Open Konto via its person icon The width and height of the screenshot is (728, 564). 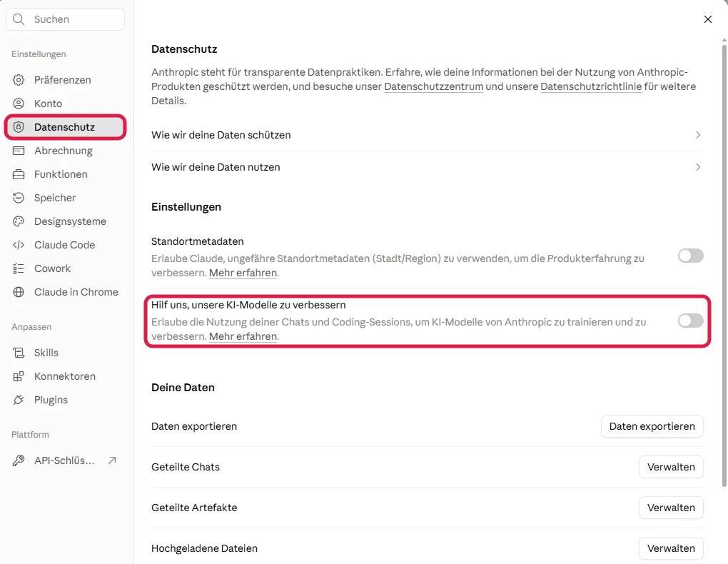coord(19,104)
